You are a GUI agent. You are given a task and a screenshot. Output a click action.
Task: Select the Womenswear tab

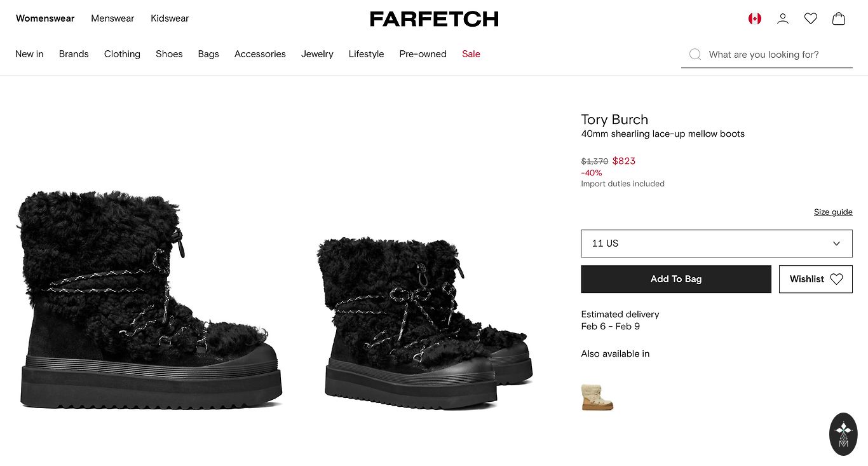coord(45,18)
